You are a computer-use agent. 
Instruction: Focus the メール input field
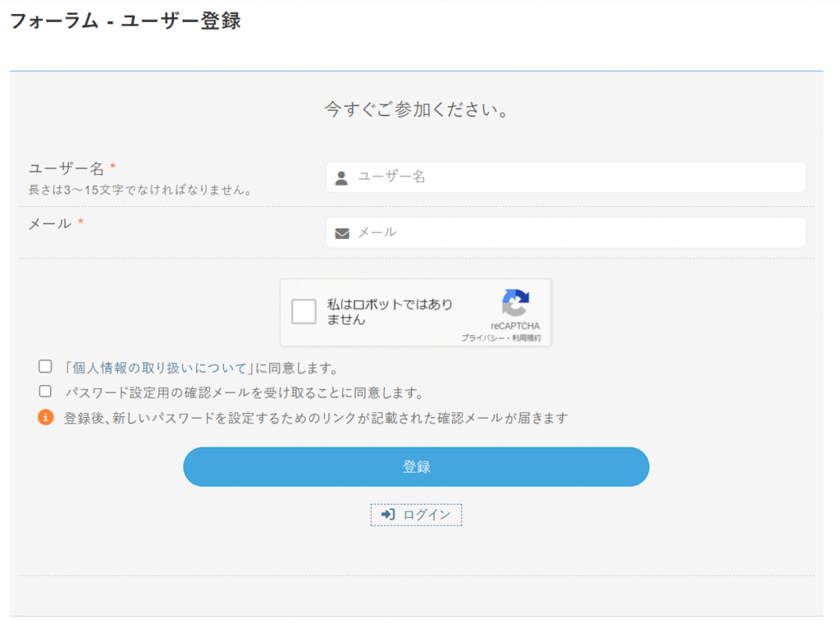click(x=566, y=233)
